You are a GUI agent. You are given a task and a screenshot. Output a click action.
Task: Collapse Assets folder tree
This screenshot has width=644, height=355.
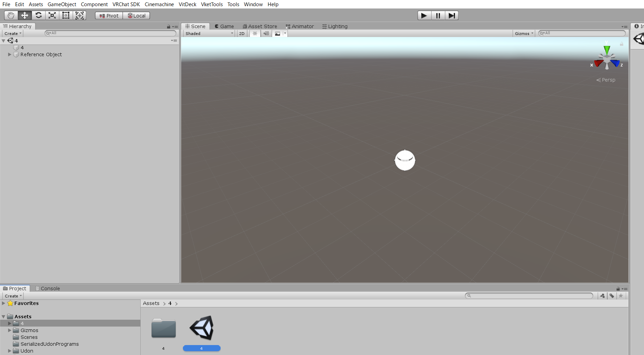pyautogui.click(x=3, y=317)
